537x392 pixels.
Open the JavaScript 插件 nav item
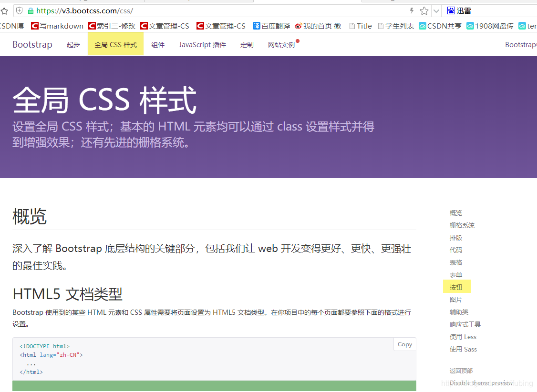click(202, 45)
